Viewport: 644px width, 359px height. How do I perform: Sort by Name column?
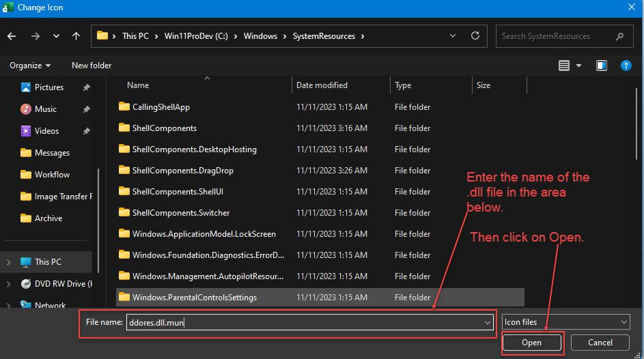click(138, 85)
